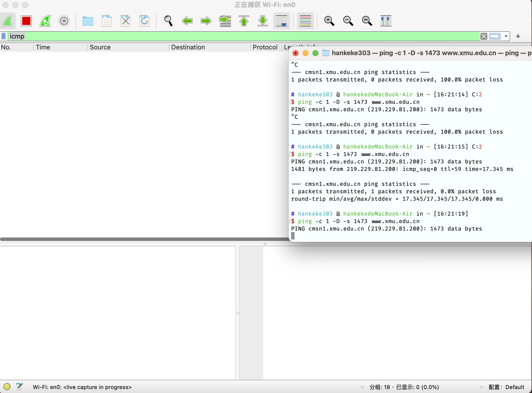Save this capture file

tap(107, 21)
